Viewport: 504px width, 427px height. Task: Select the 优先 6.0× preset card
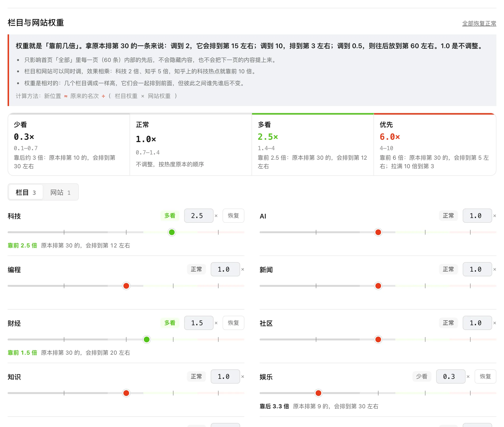[435, 145]
